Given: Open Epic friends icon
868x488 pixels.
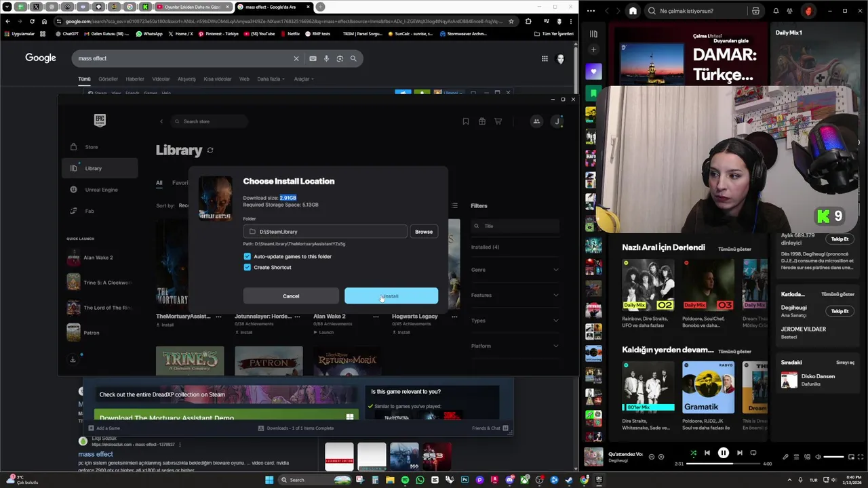Looking at the screenshot, I should pos(536,121).
